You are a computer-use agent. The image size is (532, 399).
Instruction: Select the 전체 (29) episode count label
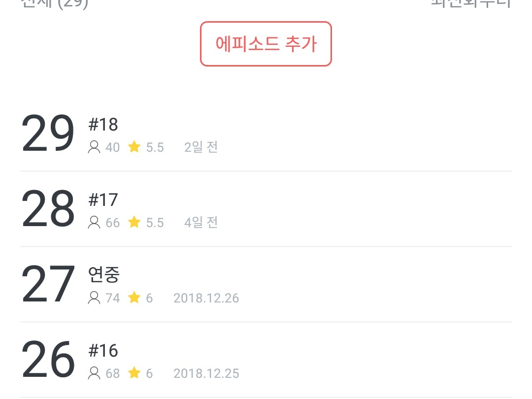[54, 3]
